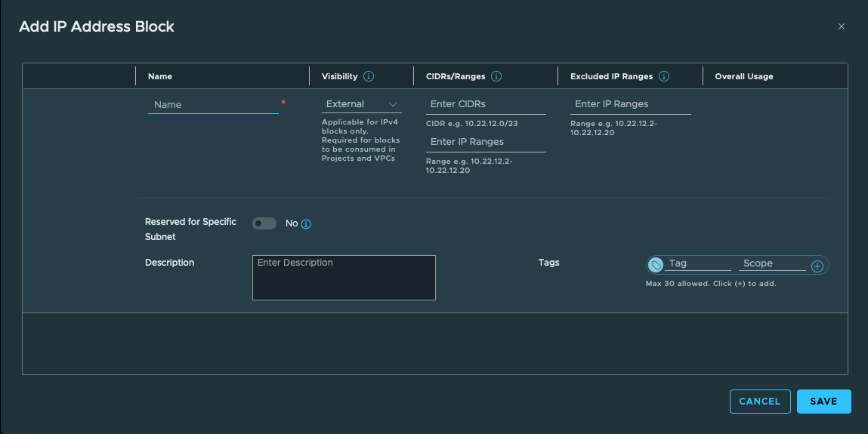The width and height of the screenshot is (868, 434).
Task: Click the Tags label
Action: pyautogui.click(x=548, y=263)
